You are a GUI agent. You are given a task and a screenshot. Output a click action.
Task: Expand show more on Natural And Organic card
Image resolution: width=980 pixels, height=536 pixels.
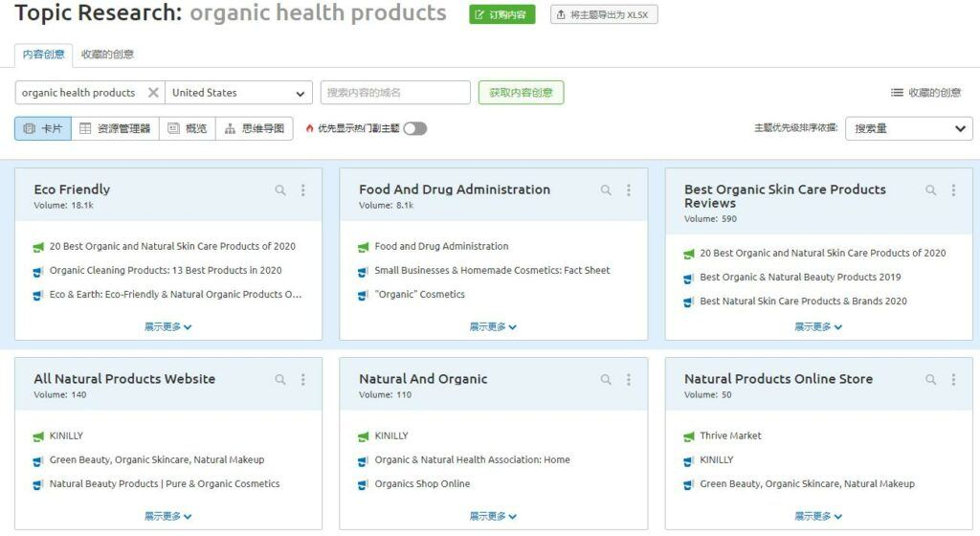(493, 516)
